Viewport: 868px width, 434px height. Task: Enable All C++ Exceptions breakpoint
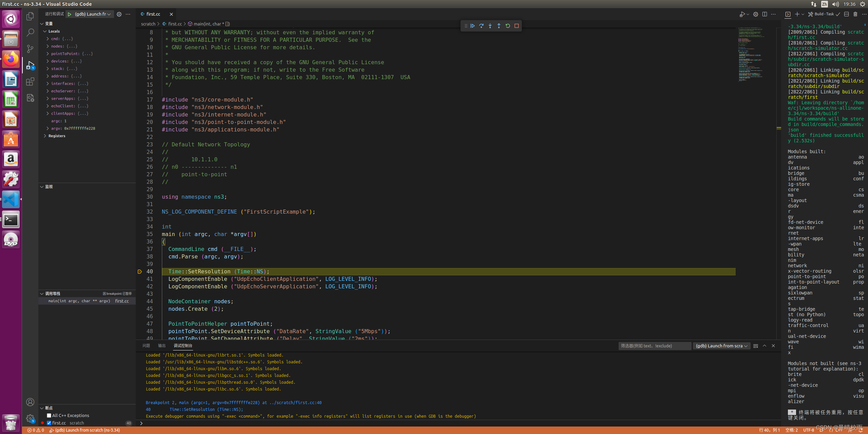(49, 415)
